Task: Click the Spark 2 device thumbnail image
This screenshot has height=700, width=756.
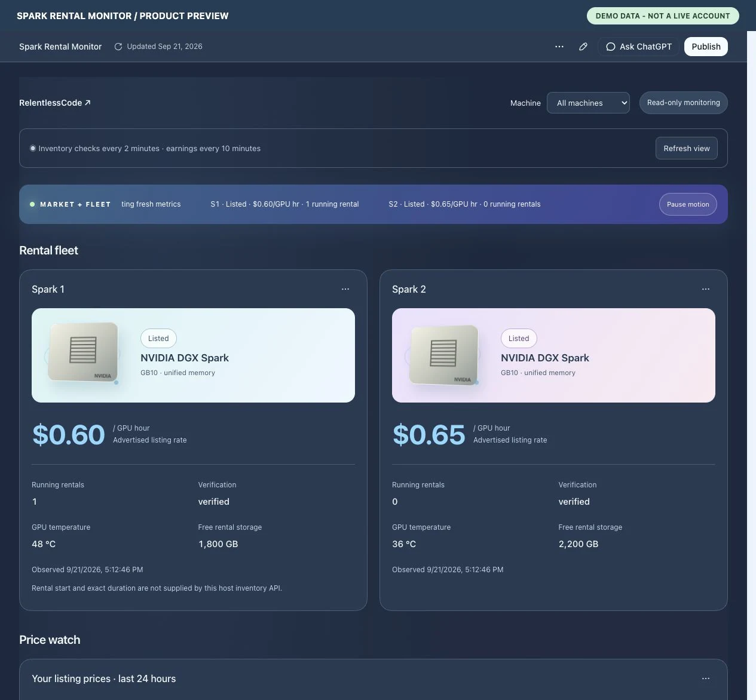Action: (x=443, y=355)
